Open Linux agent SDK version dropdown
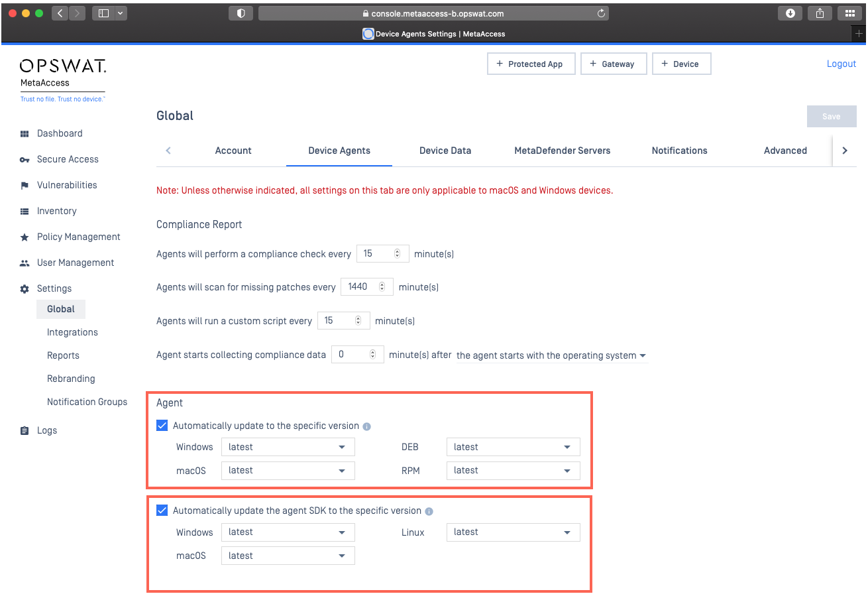 pos(514,532)
